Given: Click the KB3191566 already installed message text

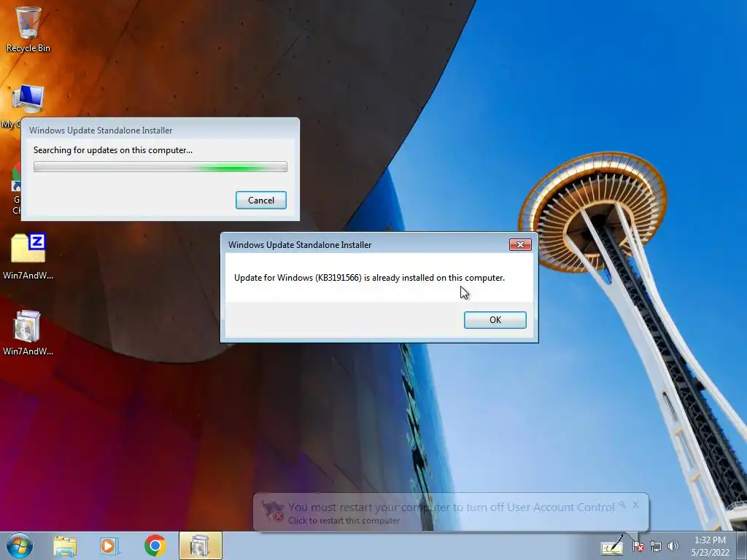Looking at the screenshot, I should (369, 278).
